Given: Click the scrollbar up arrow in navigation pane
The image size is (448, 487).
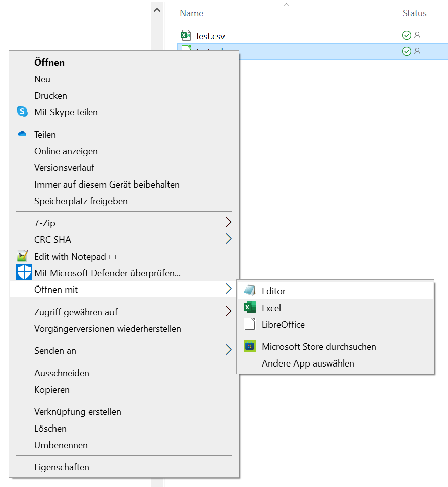Looking at the screenshot, I should (x=157, y=9).
